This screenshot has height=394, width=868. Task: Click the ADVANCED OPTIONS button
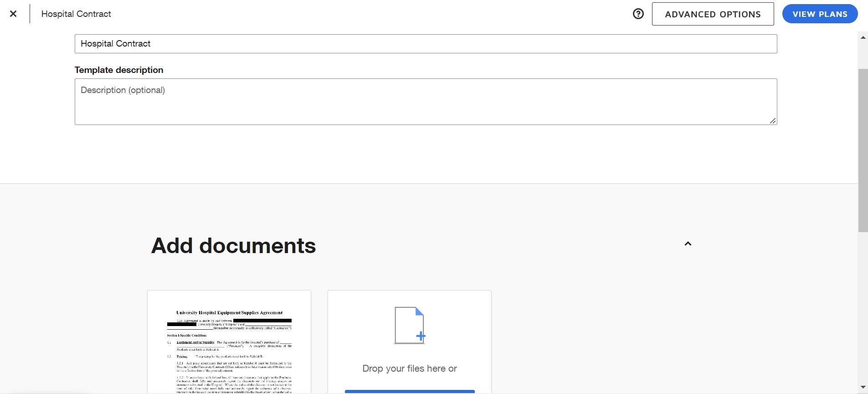click(713, 14)
